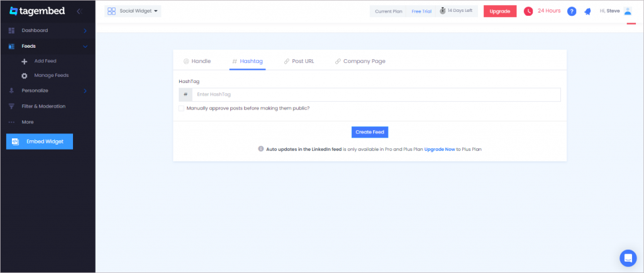The height and width of the screenshot is (273, 644).
Task: Click the Filter & Moderation funnel icon
Action: click(11, 106)
